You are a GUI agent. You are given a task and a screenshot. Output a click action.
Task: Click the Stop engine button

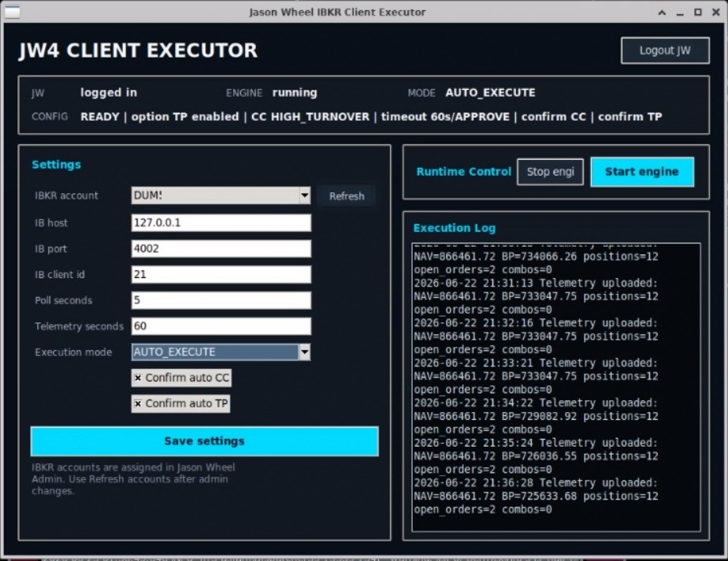pyautogui.click(x=550, y=172)
